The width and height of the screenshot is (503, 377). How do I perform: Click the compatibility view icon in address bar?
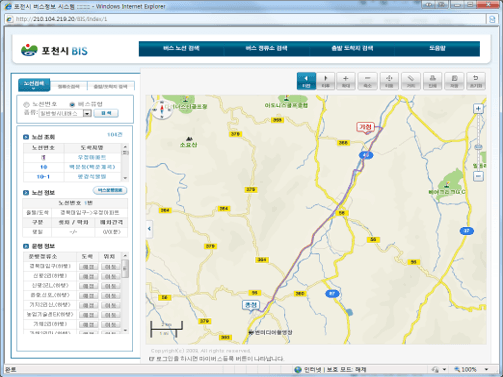(492, 19)
